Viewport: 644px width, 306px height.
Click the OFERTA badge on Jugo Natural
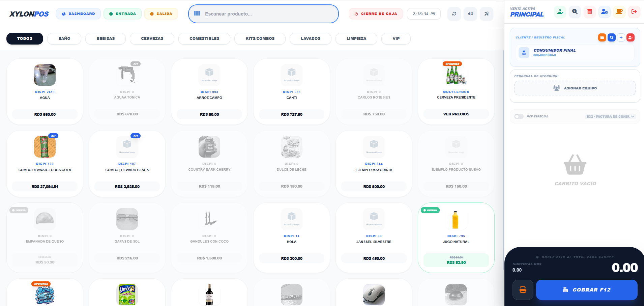(430, 210)
